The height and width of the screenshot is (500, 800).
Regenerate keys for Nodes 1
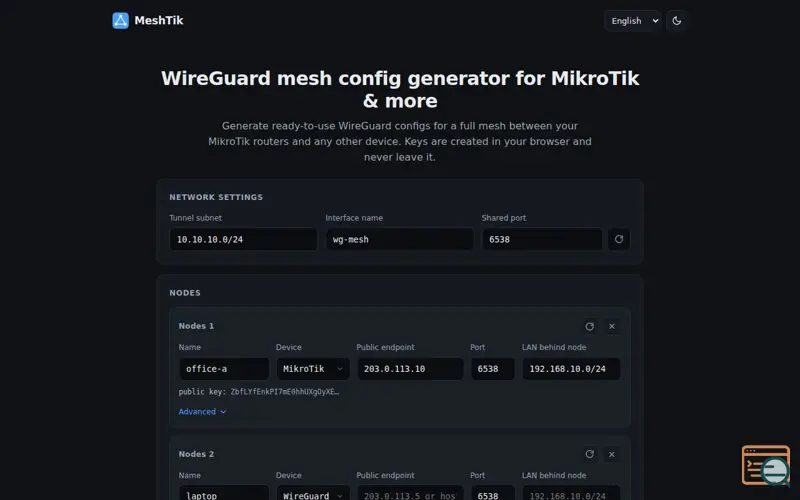(589, 327)
